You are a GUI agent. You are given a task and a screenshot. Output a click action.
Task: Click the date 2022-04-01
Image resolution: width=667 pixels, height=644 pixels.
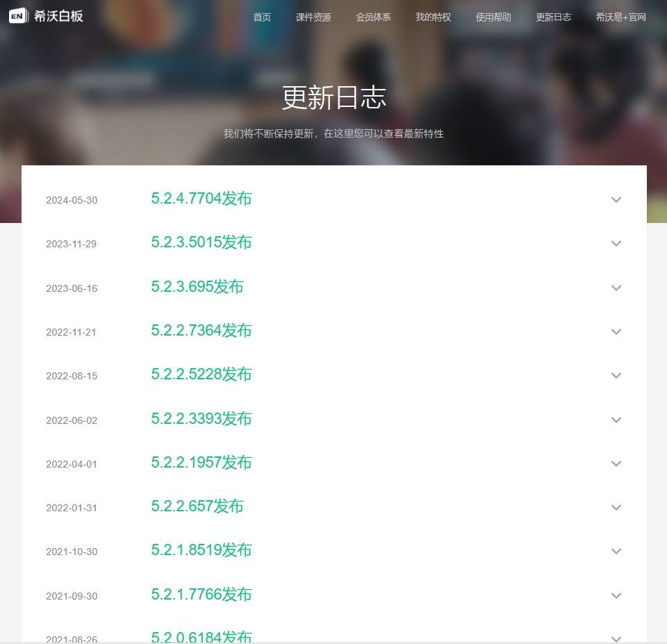[72, 464]
